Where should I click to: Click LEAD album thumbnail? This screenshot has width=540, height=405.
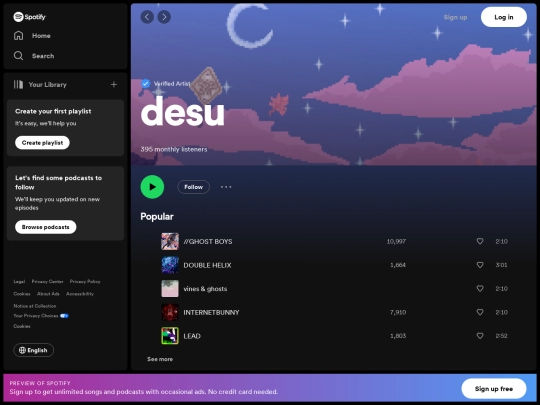(x=170, y=335)
